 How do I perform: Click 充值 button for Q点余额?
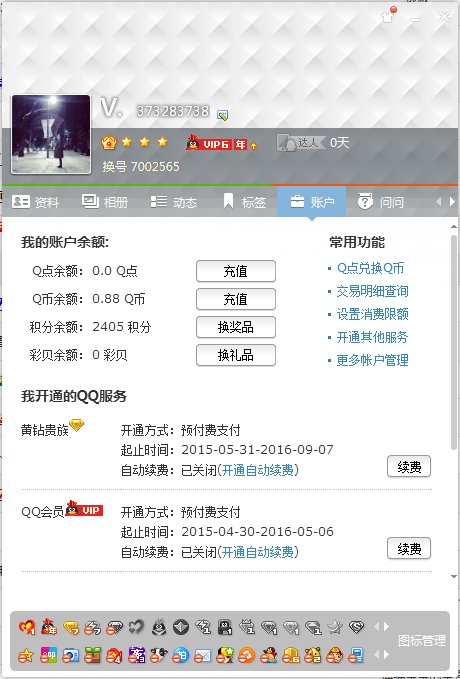click(x=236, y=271)
